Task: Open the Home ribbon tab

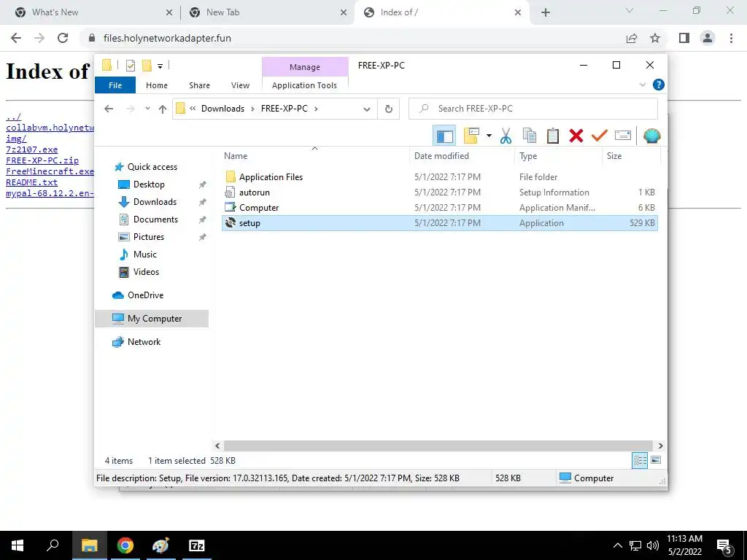Action: point(157,85)
